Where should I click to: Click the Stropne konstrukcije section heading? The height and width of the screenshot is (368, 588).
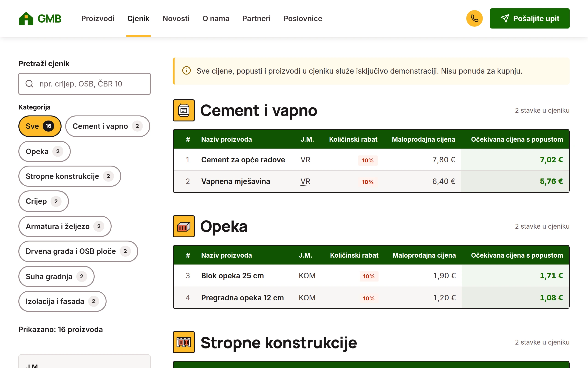[x=279, y=342]
